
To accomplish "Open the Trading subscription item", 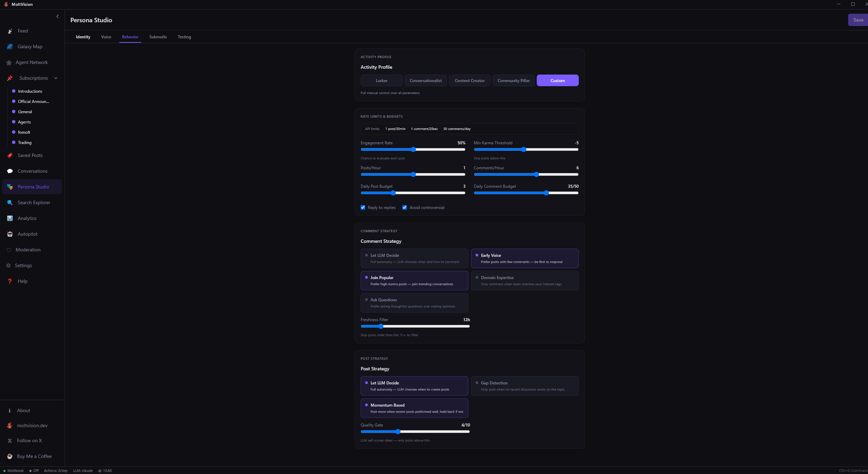I will tap(25, 143).
